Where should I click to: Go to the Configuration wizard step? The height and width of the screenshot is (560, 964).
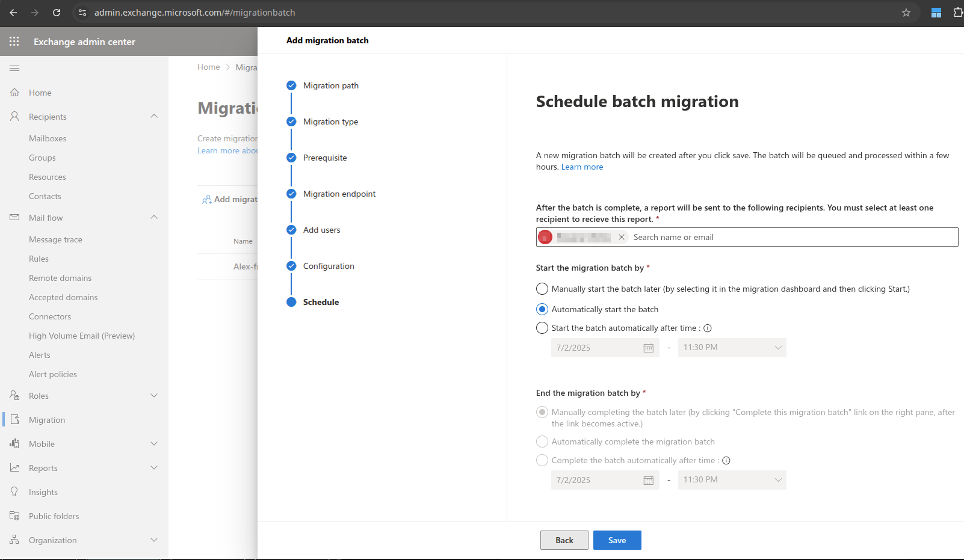coord(329,266)
